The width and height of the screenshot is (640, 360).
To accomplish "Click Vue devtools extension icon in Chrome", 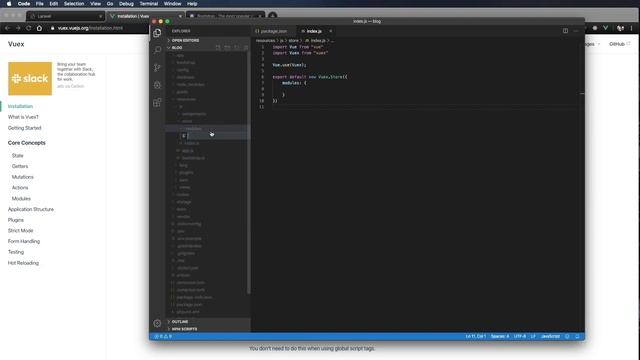I will tap(606, 28).
